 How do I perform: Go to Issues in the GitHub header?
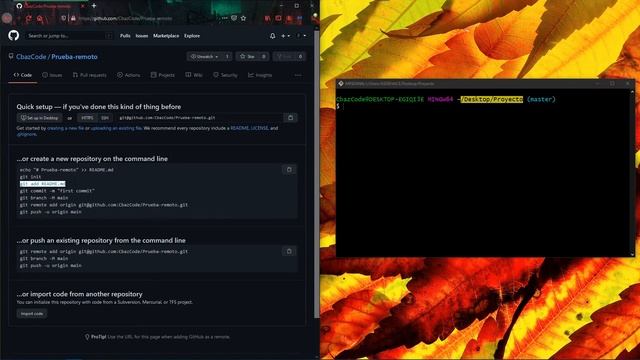142,36
